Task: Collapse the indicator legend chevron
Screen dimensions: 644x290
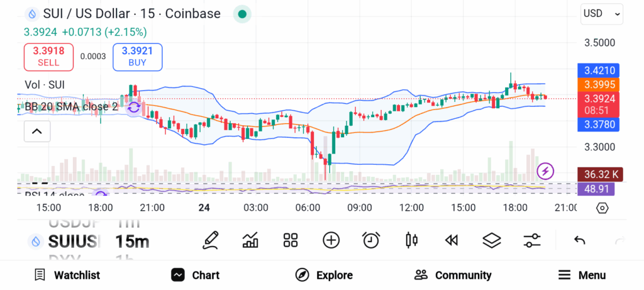Action: pos(36,131)
